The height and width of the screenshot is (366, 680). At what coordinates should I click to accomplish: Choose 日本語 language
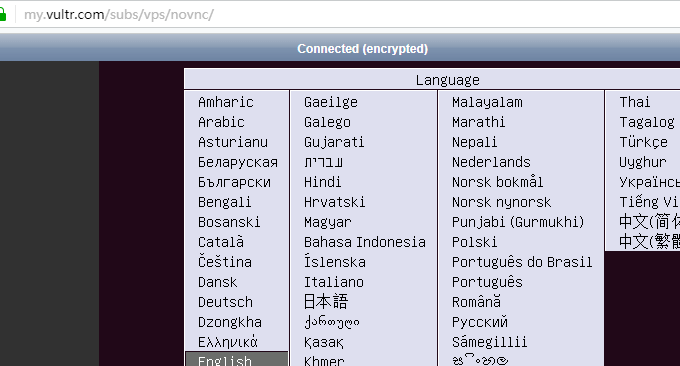(x=326, y=301)
